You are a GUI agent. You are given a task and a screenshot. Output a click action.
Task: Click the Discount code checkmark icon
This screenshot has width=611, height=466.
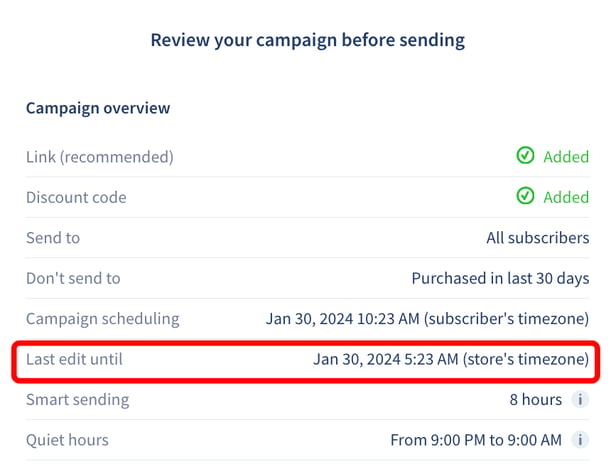[525, 196]
